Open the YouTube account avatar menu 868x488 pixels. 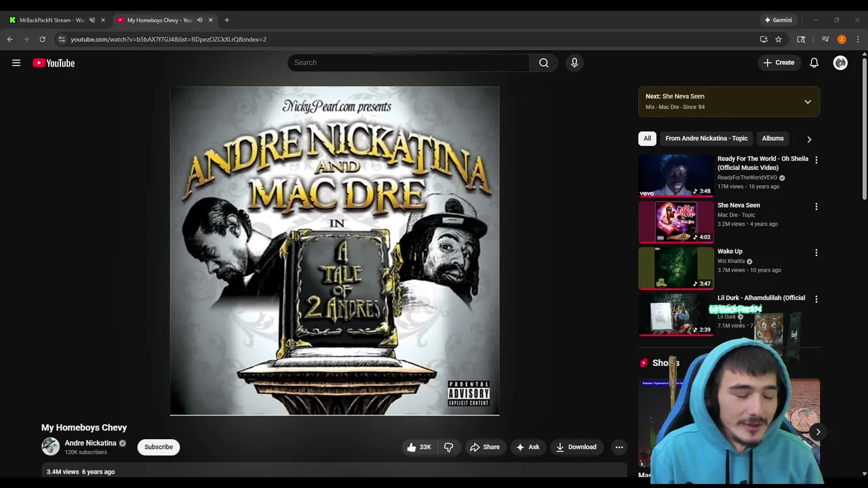(840, 62)
